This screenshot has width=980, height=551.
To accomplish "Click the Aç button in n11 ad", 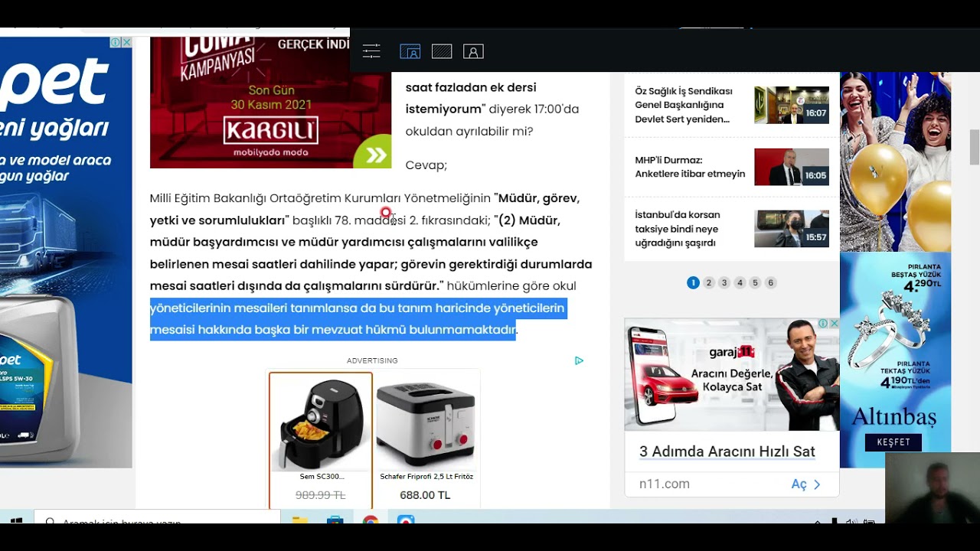I will pos(806,484).
